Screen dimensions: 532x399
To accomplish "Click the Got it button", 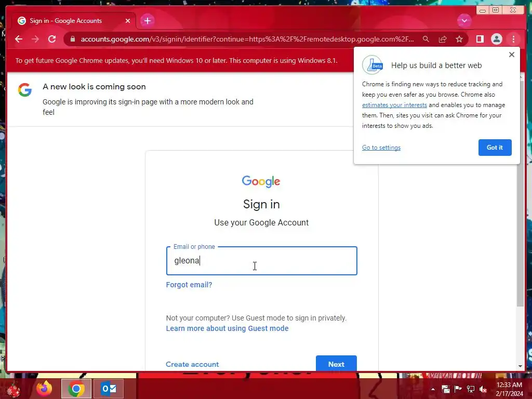I will (x=495, y=148).
